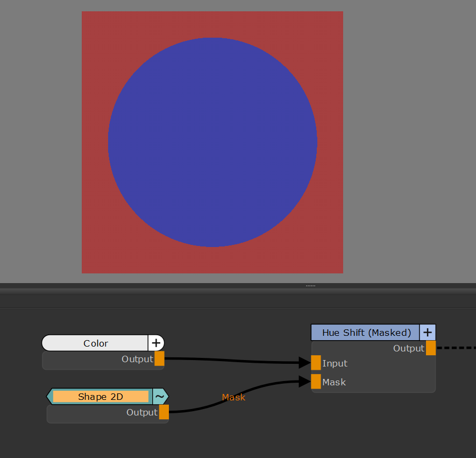
Task: Click the panel splitter handle dots
Action: [310, 285]
